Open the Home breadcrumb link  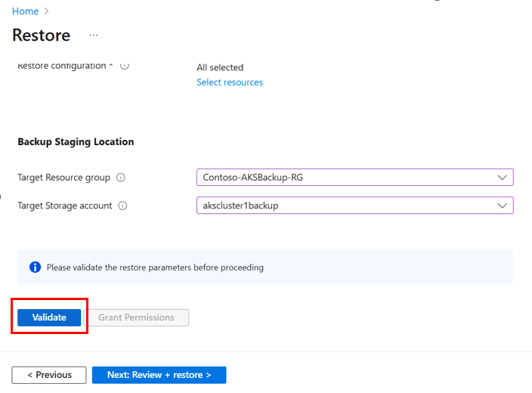pyautogui.click(x=25, y=11)
